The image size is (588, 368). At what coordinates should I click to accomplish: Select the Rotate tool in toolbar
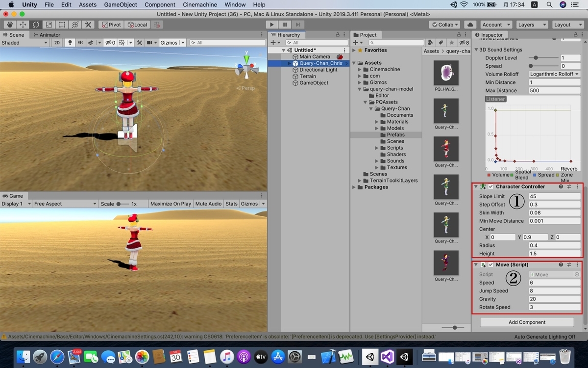pyautogui.click(x=36, y=25)
